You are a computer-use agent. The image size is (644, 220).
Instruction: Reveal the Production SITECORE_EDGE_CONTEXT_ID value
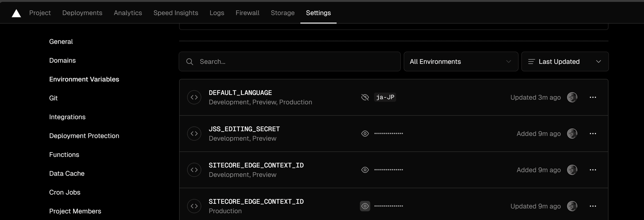[x=365, y=206]
